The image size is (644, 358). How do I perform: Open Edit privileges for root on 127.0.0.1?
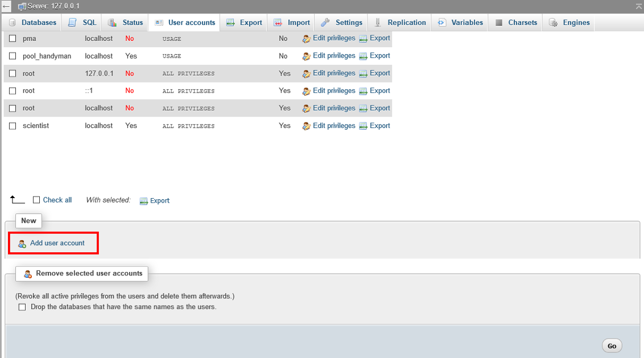click(333, 73)
